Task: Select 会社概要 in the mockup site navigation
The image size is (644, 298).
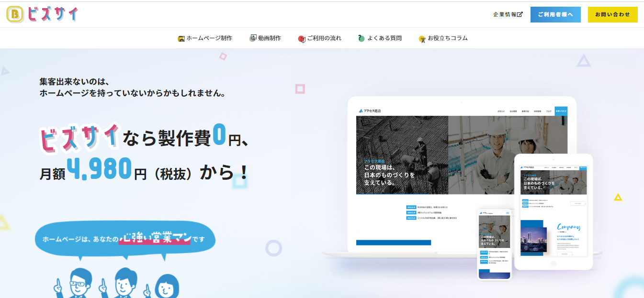Action: click(513, 110)
